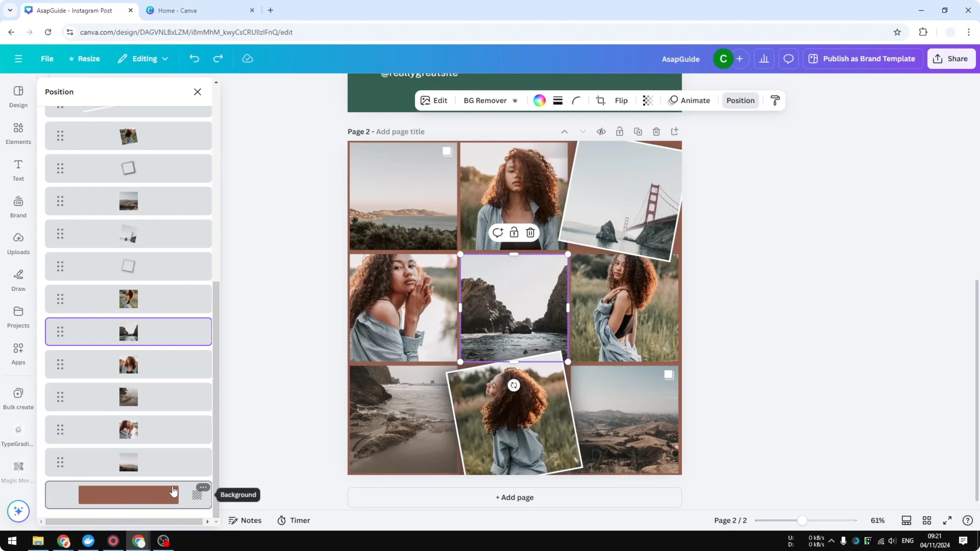Image resolution: width=980 pixels, height=551 pixels.
Task: Open the File menu
Action: pyautogui.click(x=47, y=59)
